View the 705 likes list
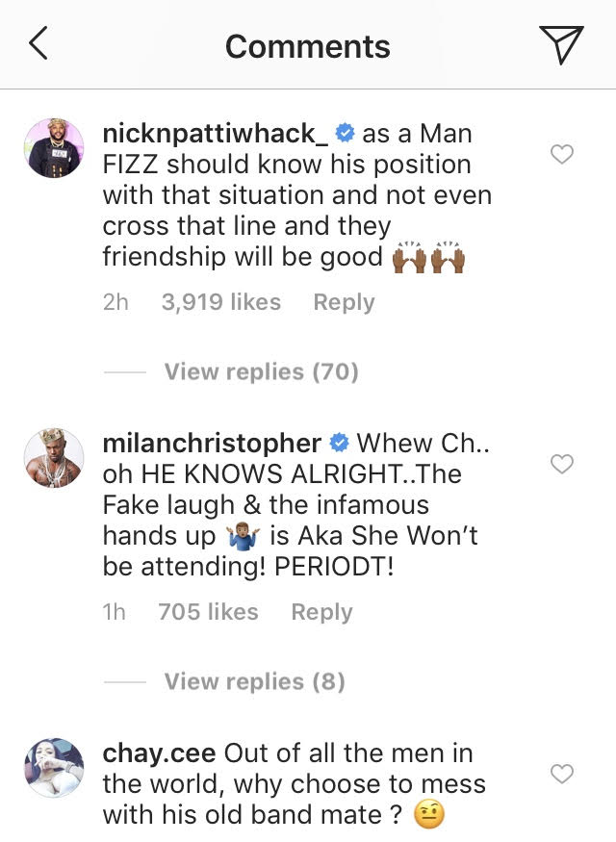 [208, 612]
